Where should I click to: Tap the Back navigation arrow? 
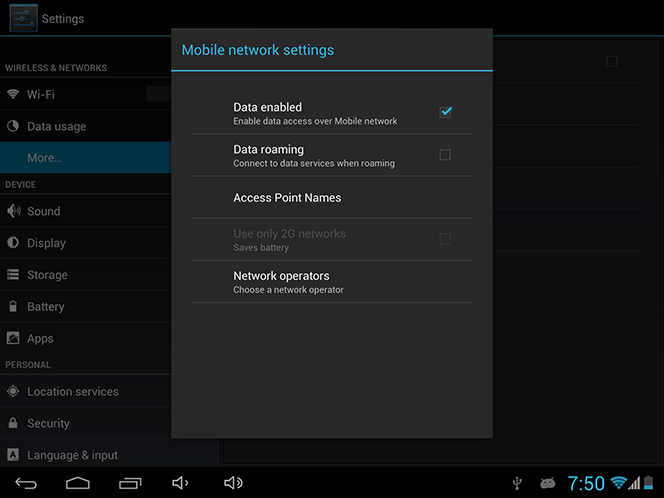26,483
